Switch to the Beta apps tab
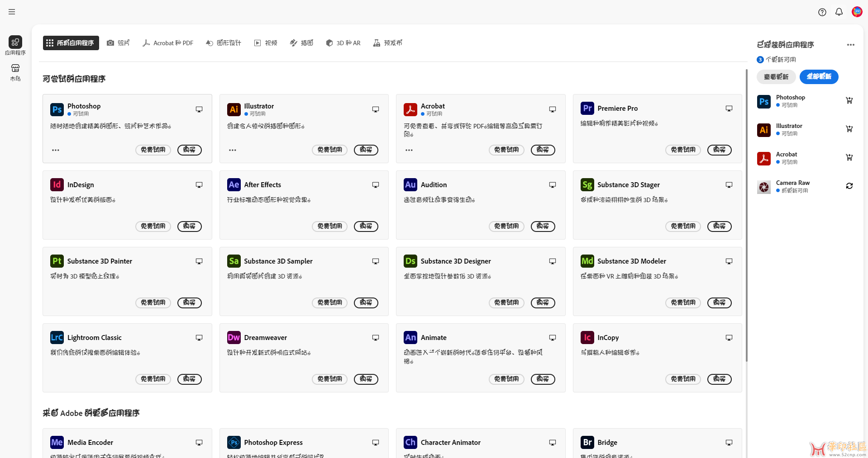The width and height of the screenshot is (868, 458). tap(388, 43)
